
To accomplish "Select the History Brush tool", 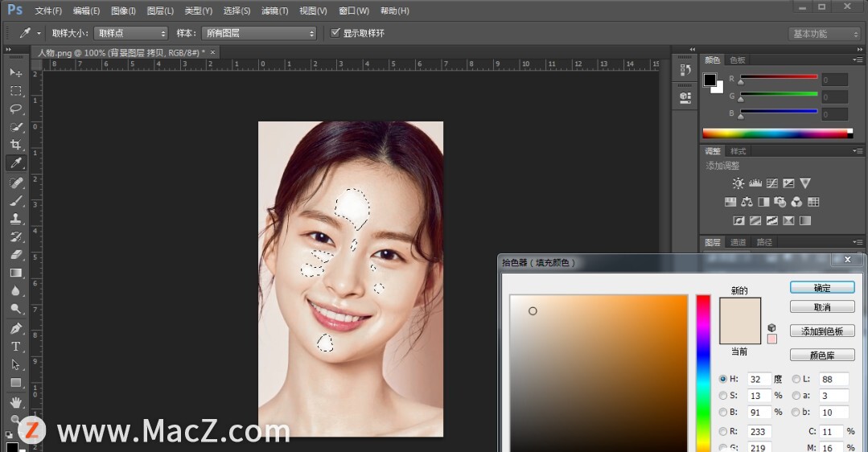I will pos(16,236).
